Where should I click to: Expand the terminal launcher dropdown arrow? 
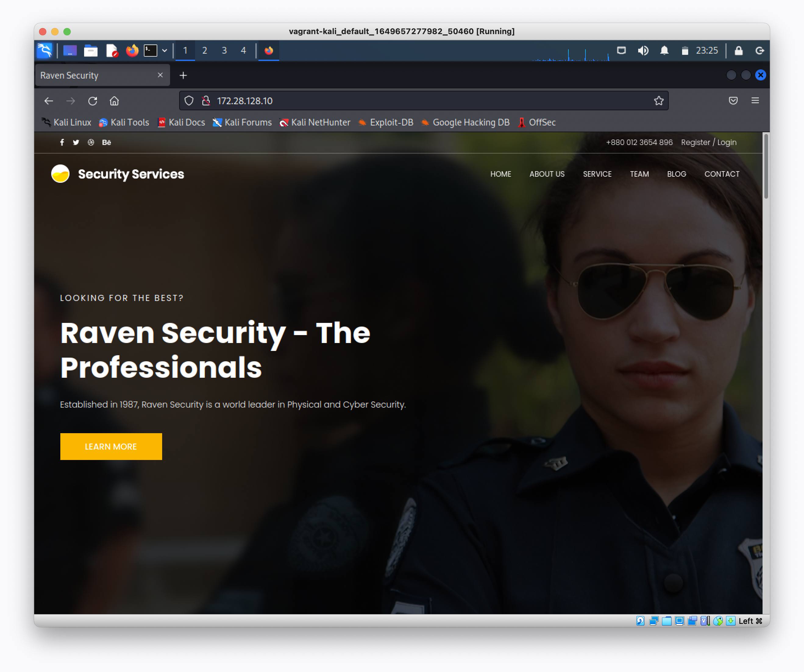pyautogui.click(x=165, y=50)
